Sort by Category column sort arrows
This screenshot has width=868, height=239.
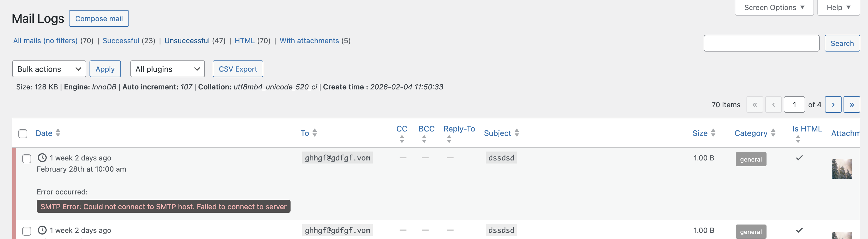pos(773,133)
